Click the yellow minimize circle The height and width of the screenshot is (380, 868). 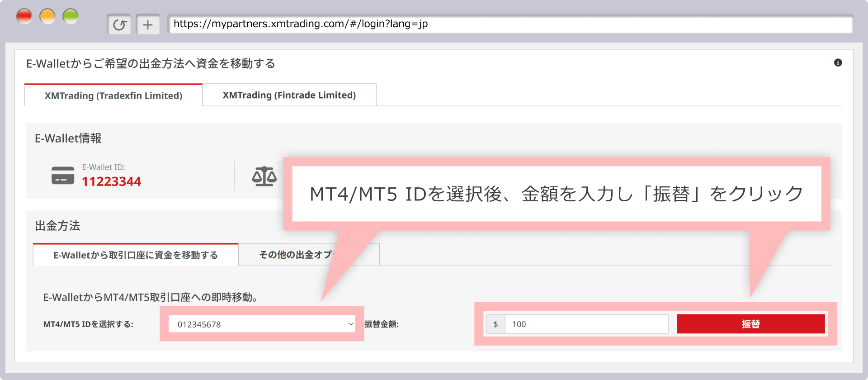(x=47, y=16)
